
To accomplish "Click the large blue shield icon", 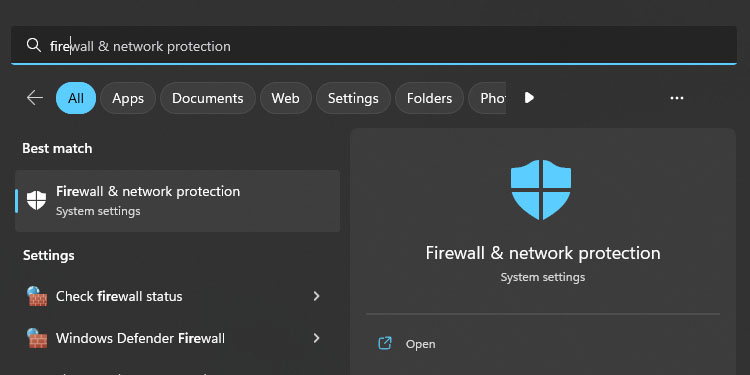I will [540, 189].
